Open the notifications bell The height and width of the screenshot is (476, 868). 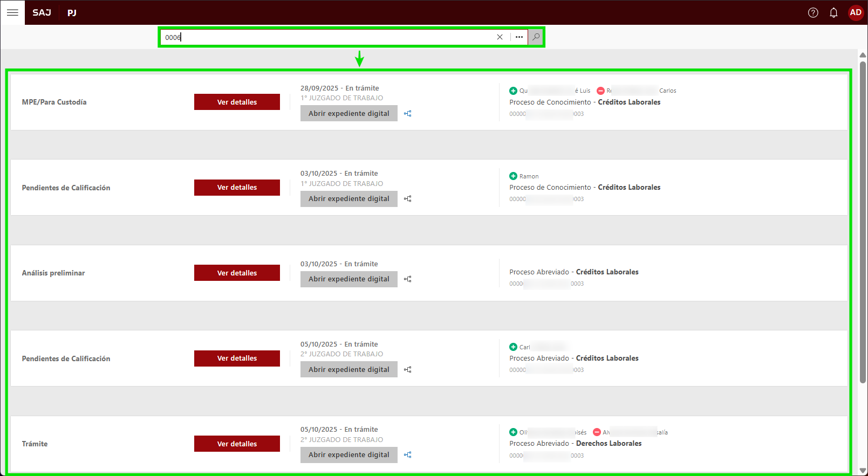[x=833, y=12]
